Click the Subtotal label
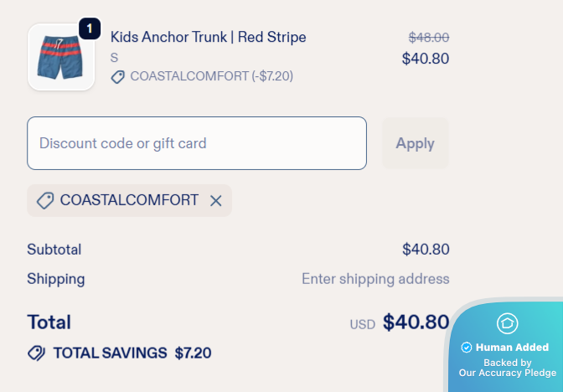The image size is (563, 392). 54,250
